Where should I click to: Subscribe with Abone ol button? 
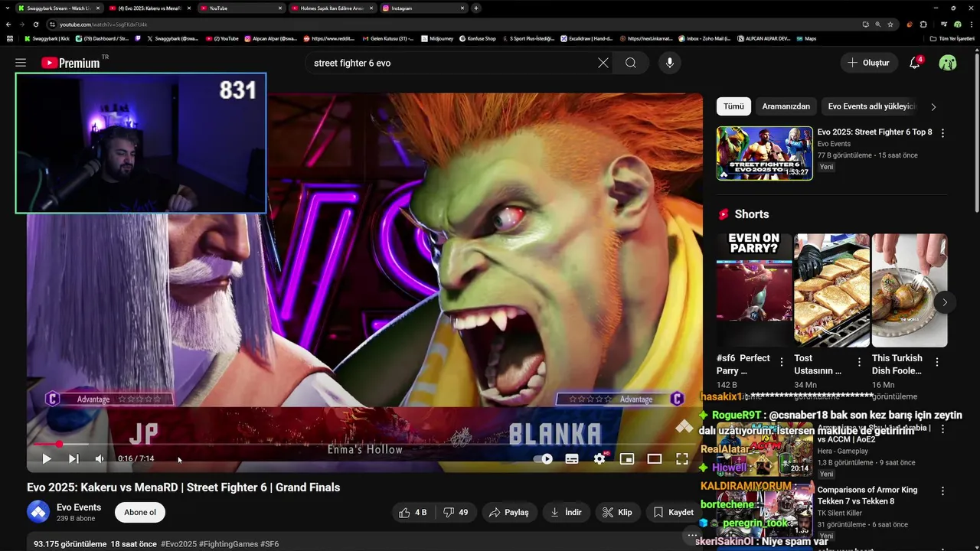pos(140,512)
